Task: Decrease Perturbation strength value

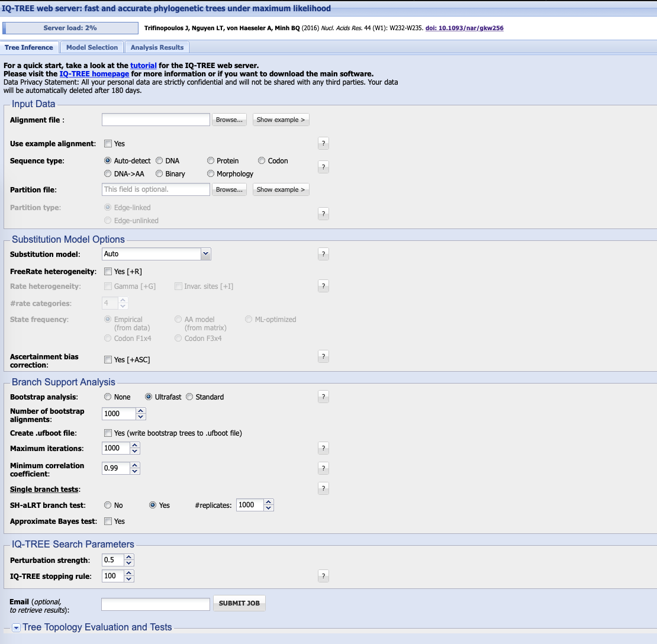Action: coord(129,563)
